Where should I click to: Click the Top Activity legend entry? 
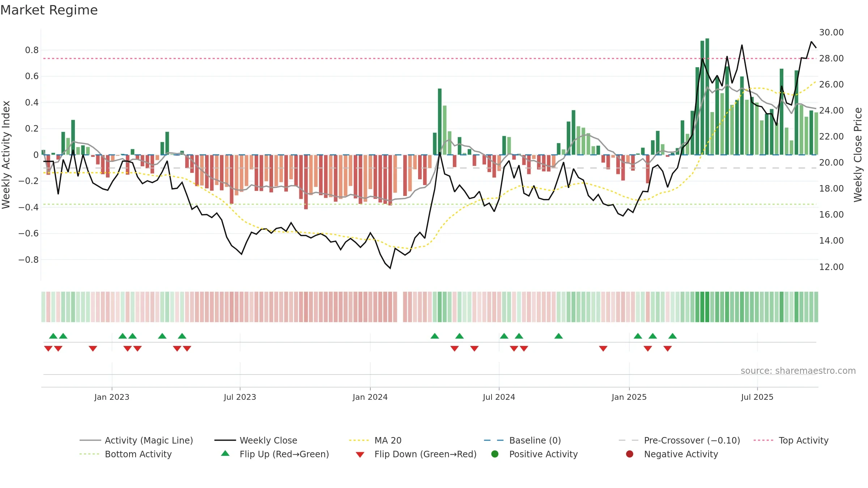click(x=791, y=440)
